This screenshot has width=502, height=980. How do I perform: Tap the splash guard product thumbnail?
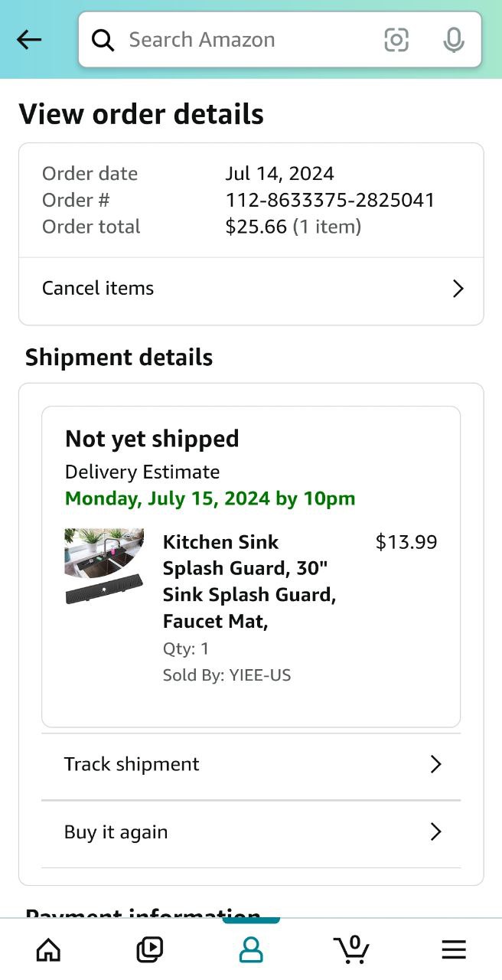(x=104, y=567)
